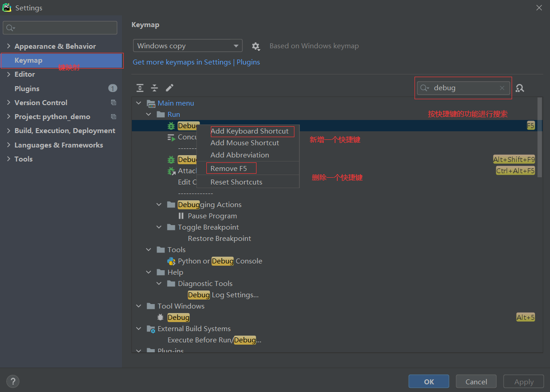Viewport: 550px width, 392px height.
Task: Click the bug icon of Alt+Shift+F9 Debug row
Action: coord(171,160)
